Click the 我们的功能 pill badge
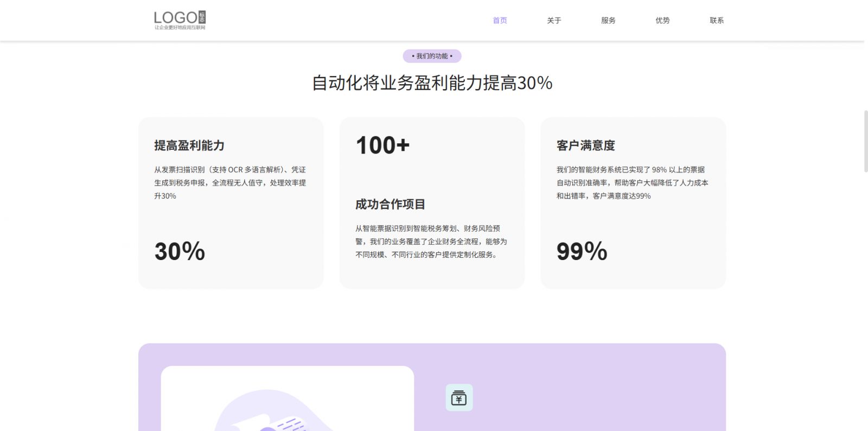The image size is (868, 431). coord(432,56)
